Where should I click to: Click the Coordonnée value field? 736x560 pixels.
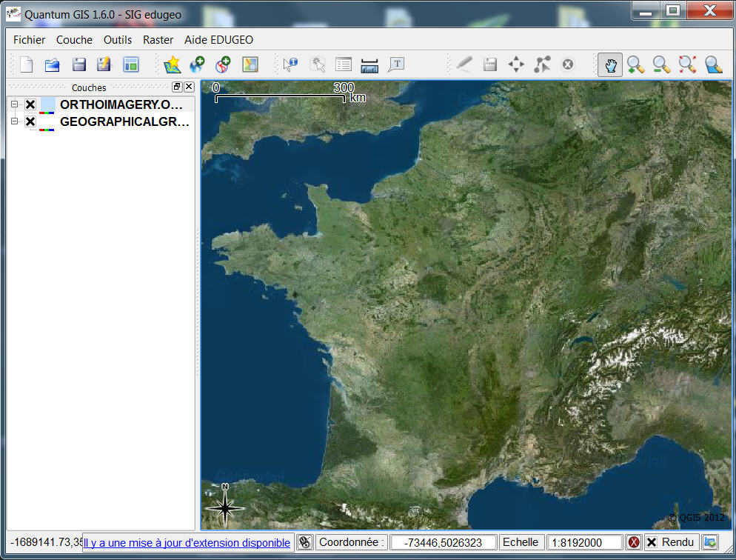click(x=443, y=543)
